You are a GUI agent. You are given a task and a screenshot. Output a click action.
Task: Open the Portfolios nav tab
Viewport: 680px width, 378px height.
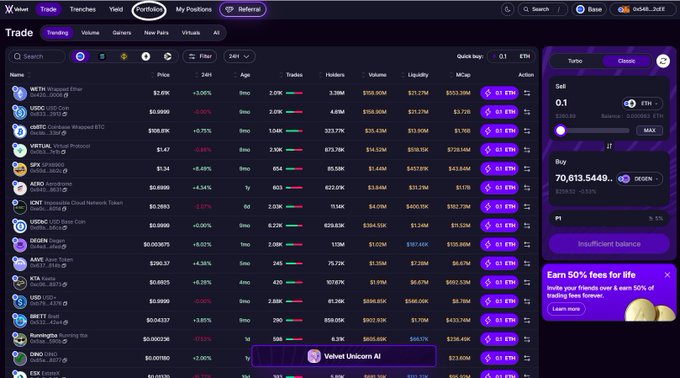coord(149,9)
